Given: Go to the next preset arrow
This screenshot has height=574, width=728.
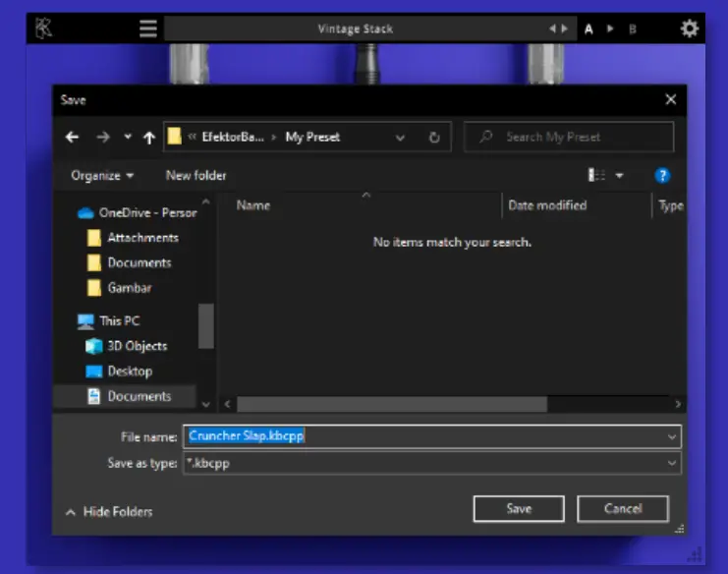Looking at the screenshot, I should tap(565, 29).
